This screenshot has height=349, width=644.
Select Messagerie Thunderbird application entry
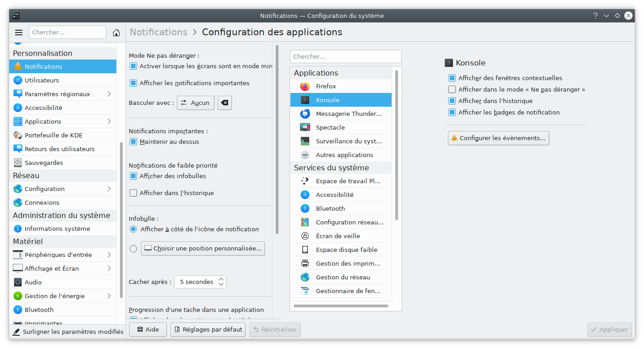pos(348,114)
